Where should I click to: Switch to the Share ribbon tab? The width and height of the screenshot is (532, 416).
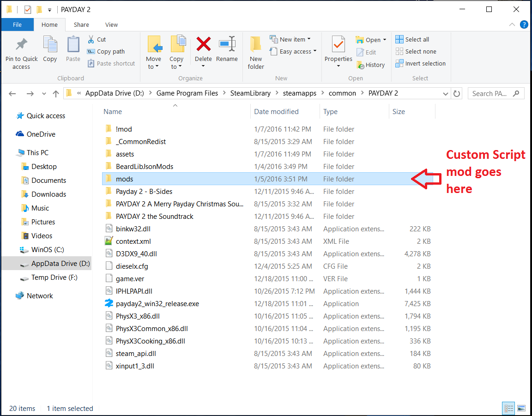[81, 24]
